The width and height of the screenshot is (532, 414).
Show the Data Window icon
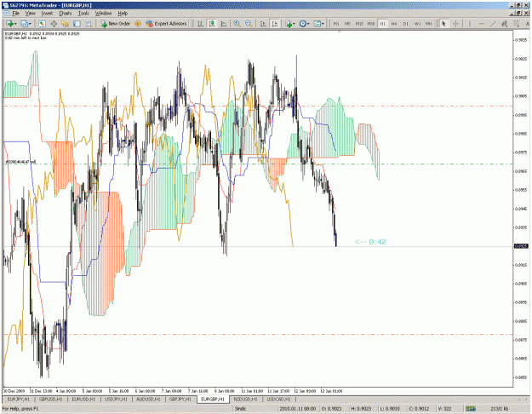pos(54,24)
